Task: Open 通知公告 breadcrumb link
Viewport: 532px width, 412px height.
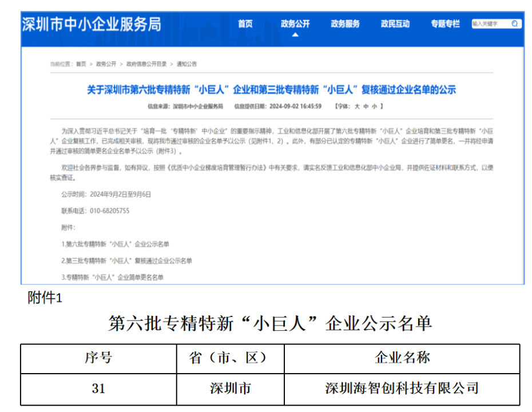Action: click(x=186, y=64)
